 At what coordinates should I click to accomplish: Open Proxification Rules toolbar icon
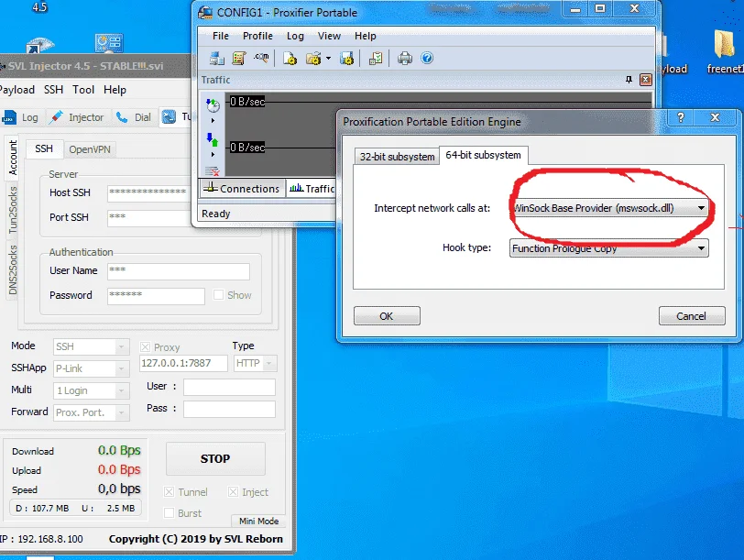(x=238, y=59)
